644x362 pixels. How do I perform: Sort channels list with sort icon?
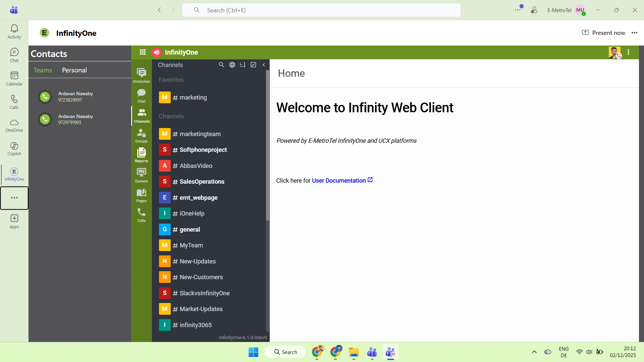tap(243, 65)
